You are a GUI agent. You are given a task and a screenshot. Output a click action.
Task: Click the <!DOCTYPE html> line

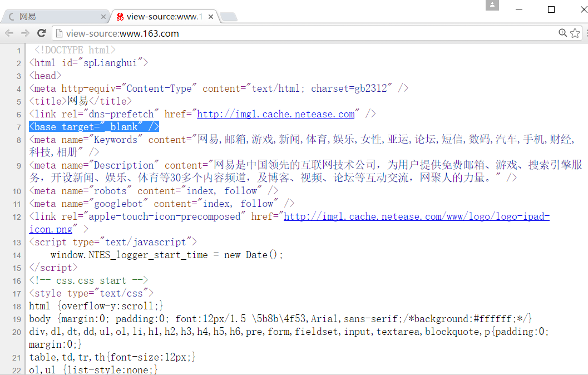(75, 50)
